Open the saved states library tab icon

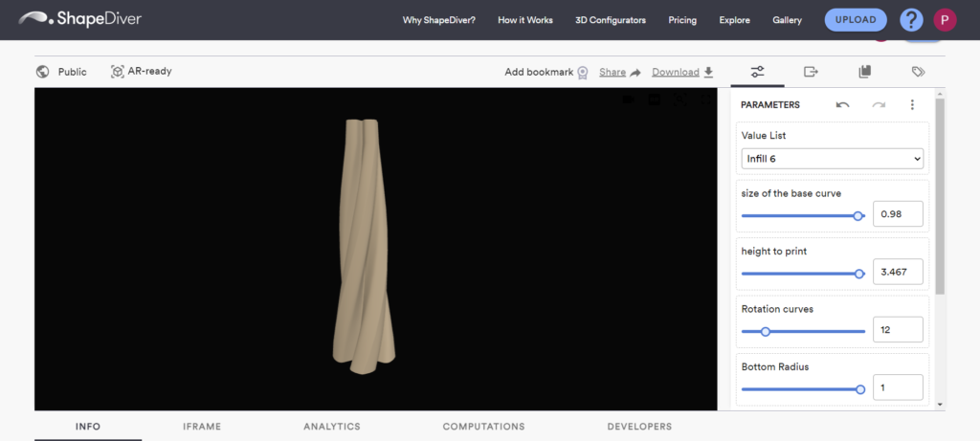pyautogui.click(x=864, y=72)
